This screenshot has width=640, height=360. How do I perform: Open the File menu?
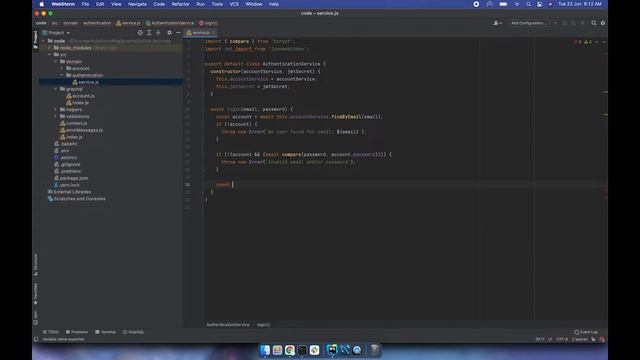click(x=85, y=4)
